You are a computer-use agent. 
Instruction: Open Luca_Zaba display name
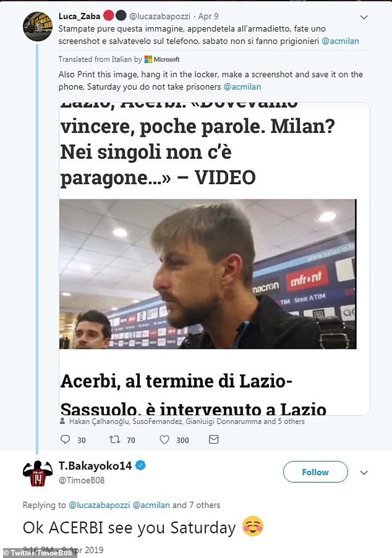point(79,16)
